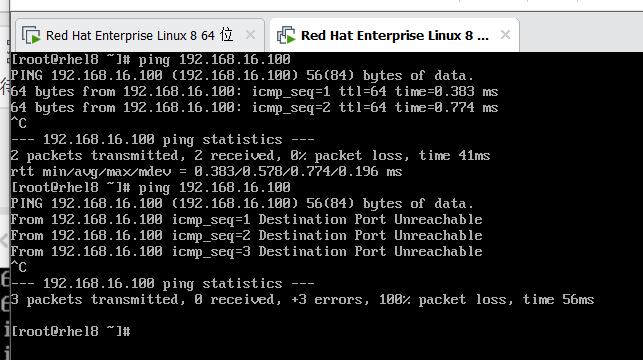Click the last [root@rhel8 ~]# prompt
The height and width of the screenshot is (360, 643).
pos(71,331)
